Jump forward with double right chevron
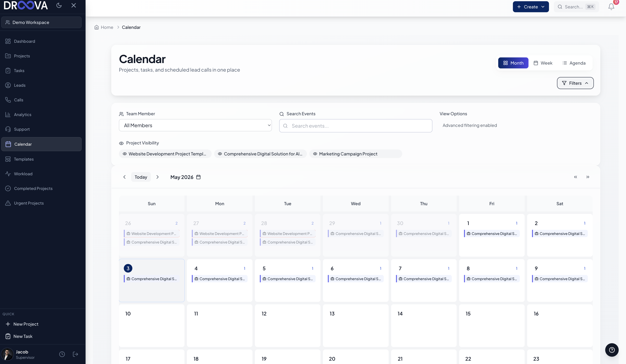Viewport: 626px width, 364px height. (x=588, y=177)
